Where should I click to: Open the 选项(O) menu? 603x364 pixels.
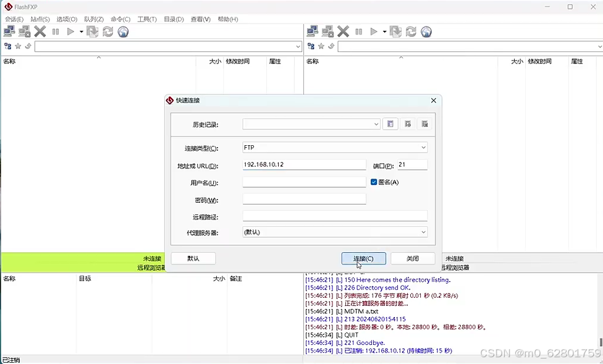coord(67,19)
